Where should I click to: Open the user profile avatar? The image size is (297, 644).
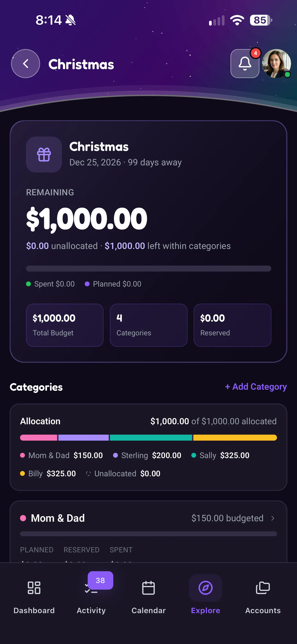276,64
